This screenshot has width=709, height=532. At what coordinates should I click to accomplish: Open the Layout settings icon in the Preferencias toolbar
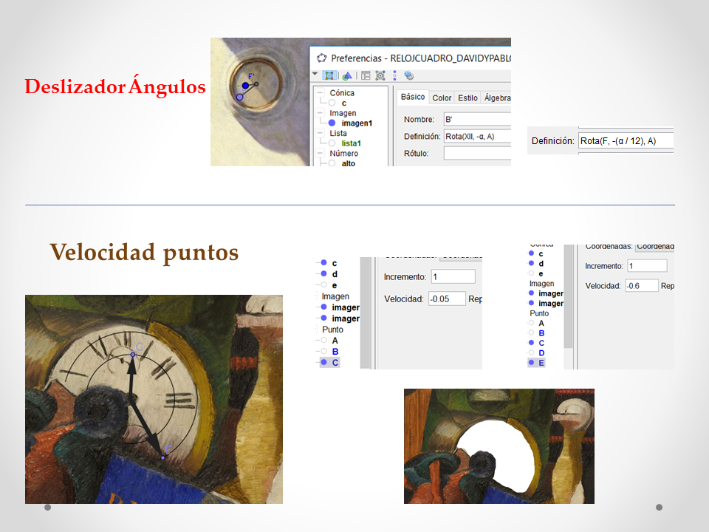pyautogui.click(x=365, y=75)
